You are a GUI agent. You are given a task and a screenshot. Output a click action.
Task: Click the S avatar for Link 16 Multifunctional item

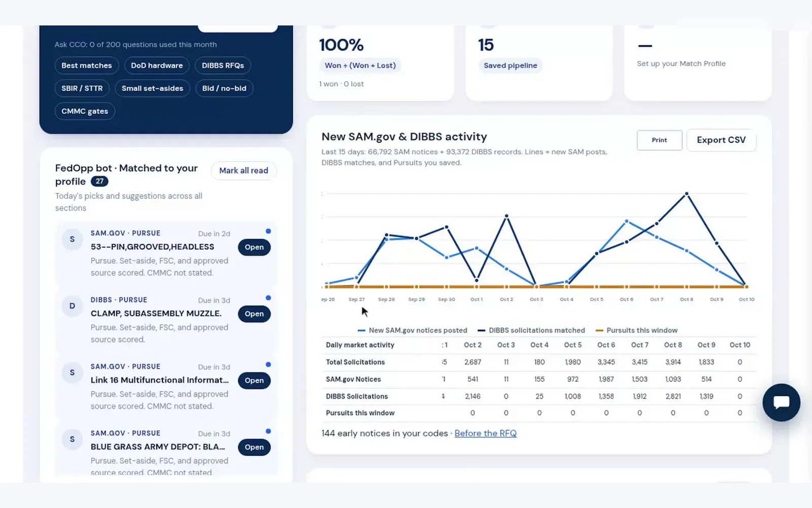(x=72, y=372)
